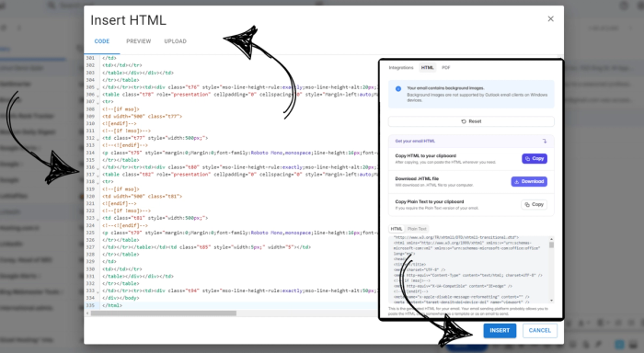The image size is (644, 353).
Task: Switch to the CODE tab
Action: click(102, 41)
